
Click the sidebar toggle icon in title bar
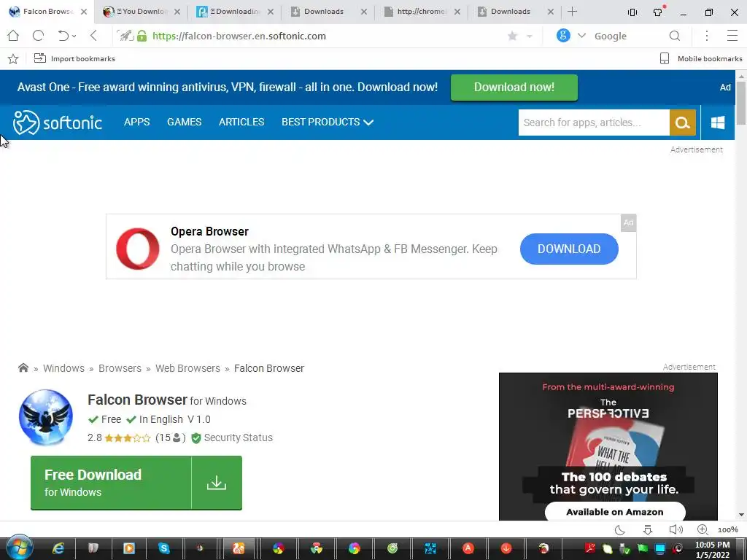pyautogui.click(x=632, y=12)
